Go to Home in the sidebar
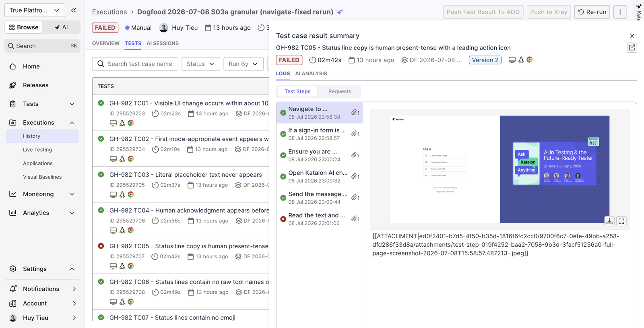This screenshot has width=644, height=328. [31, 66]
